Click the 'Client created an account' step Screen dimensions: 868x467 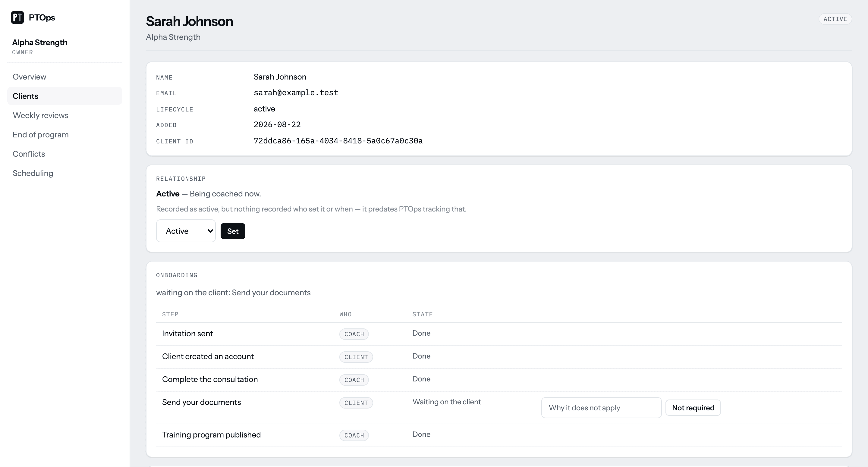[208, 356]
